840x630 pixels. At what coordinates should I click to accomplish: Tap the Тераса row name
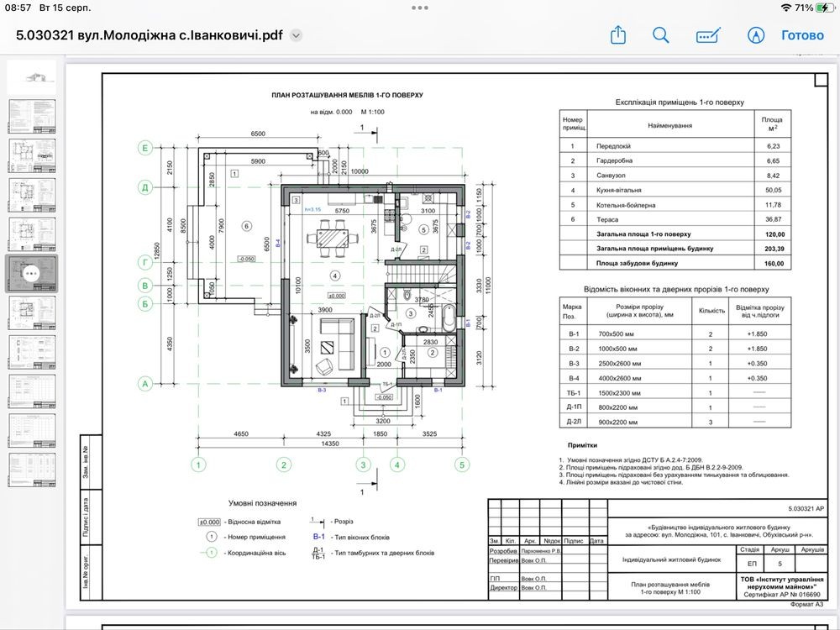click(607, 219)
